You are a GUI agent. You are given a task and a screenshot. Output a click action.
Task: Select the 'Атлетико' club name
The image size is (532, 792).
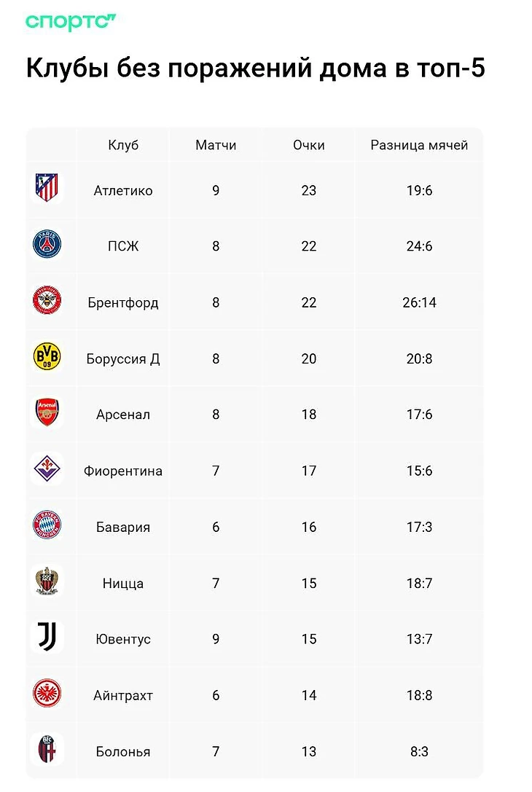coord(123,191)
